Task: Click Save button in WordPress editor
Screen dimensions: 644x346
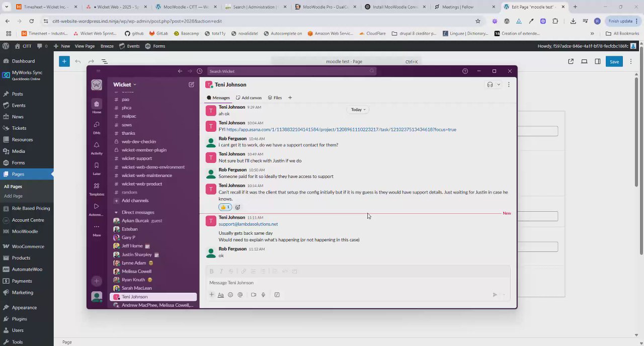Action: (x=614, y=61)
